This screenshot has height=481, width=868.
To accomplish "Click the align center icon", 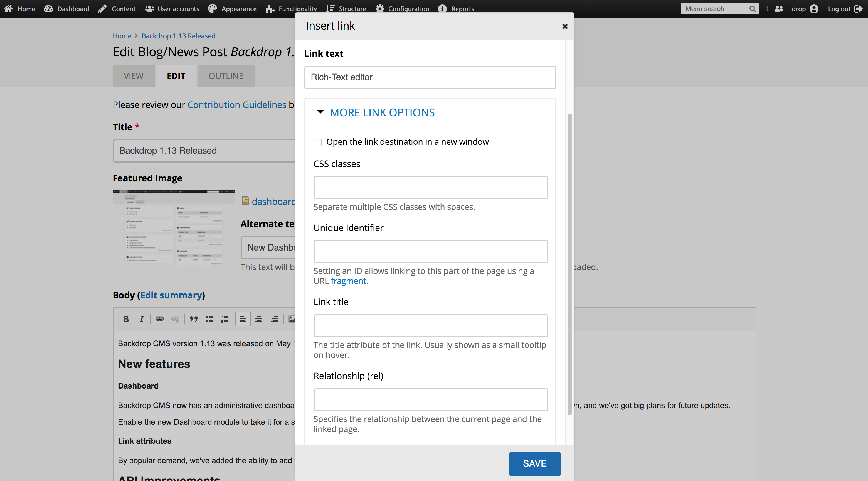I will [x=258, y=319].
